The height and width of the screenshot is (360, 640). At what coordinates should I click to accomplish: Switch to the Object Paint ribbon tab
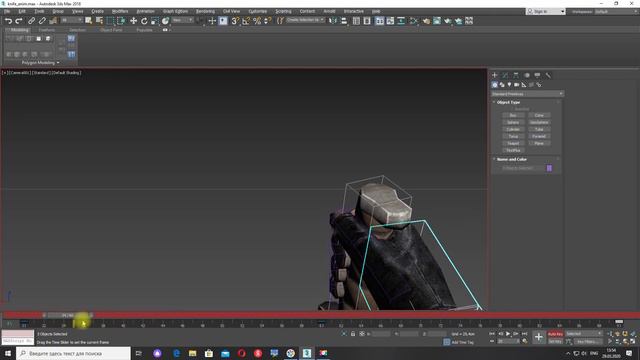pyautogui.click(x=111, y=30)
